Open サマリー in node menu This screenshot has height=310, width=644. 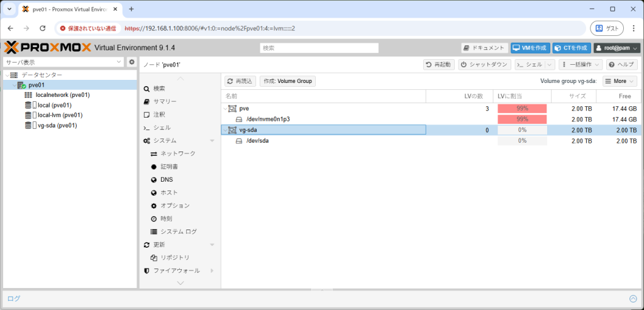(x=165, y=101)
